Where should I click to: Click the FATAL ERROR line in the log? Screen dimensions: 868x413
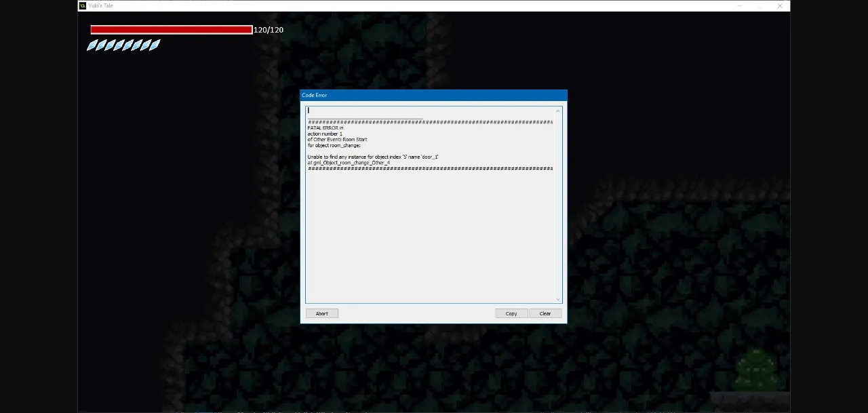tap(325, 128)
